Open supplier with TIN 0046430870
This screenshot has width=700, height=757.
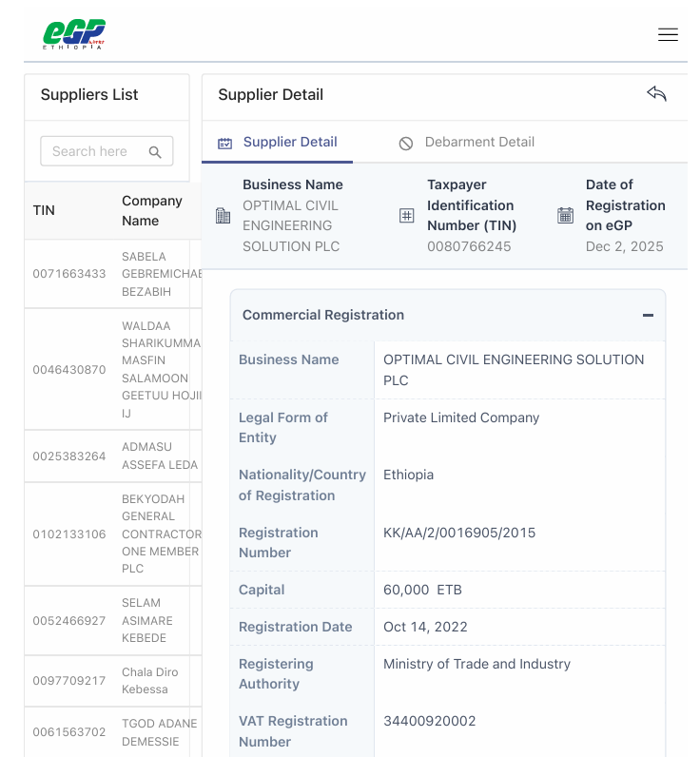tap(113, 369)
